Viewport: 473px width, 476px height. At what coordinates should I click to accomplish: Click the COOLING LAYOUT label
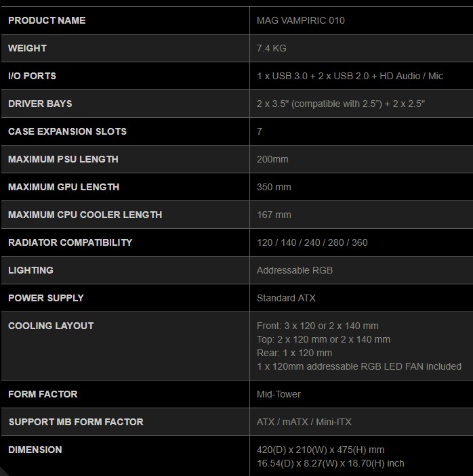coord(51,326)
